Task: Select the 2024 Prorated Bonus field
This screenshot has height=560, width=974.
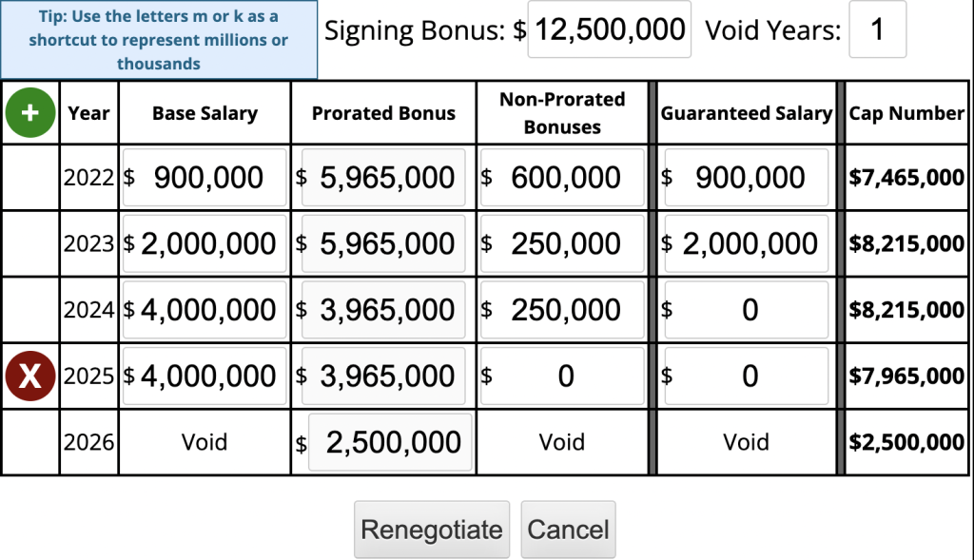Action: click(384, 310)
